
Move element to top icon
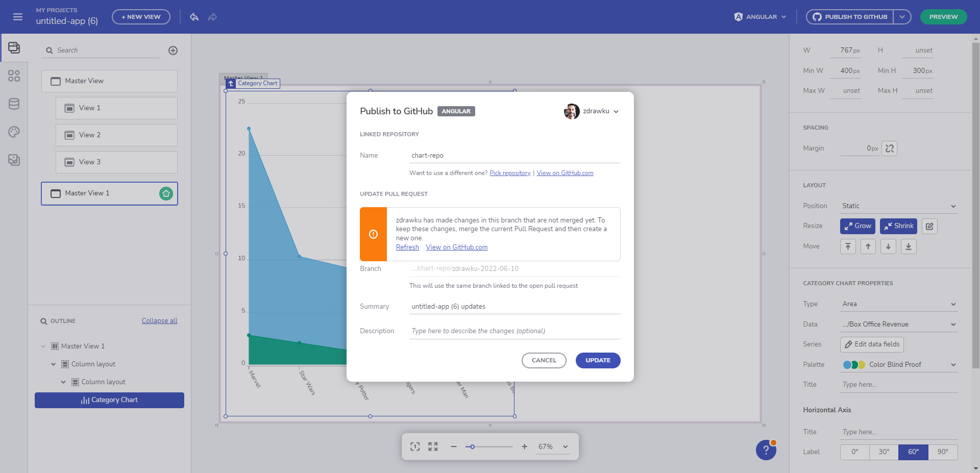[x=848, y=247]
